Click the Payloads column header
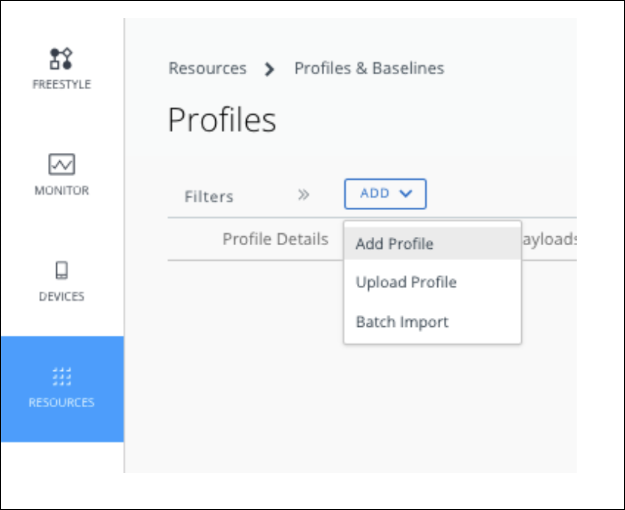The height and width of the screenshot is (510, 625). coord(548,239)
